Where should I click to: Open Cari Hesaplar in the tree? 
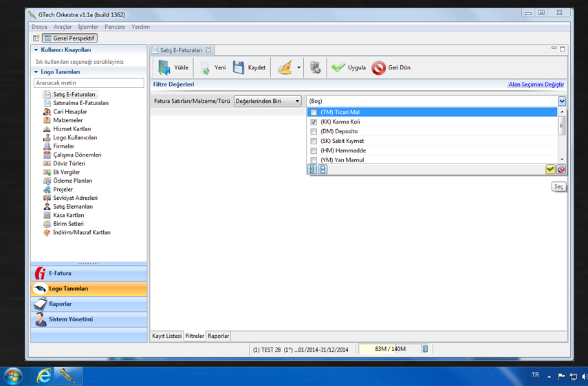[69, 111]
